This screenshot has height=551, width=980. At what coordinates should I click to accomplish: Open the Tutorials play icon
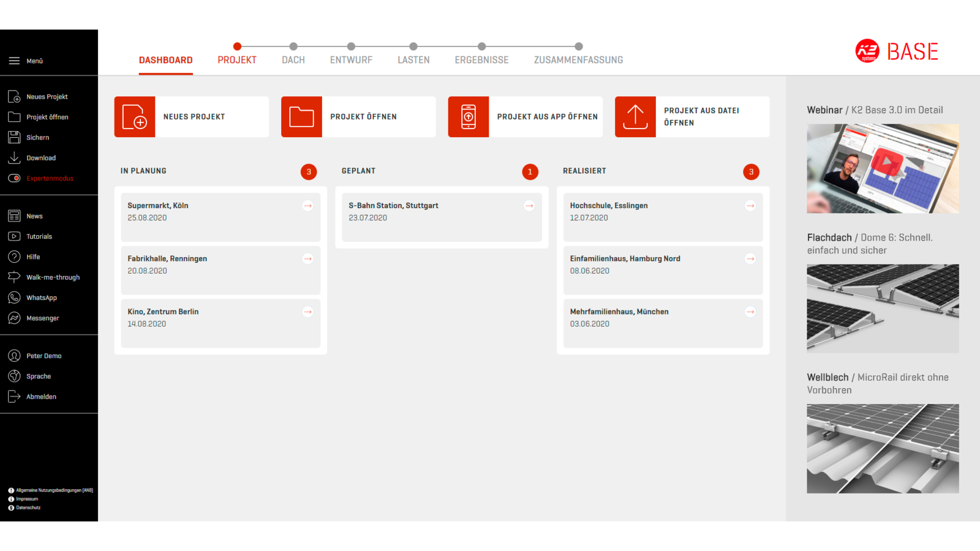click(14, 236)
